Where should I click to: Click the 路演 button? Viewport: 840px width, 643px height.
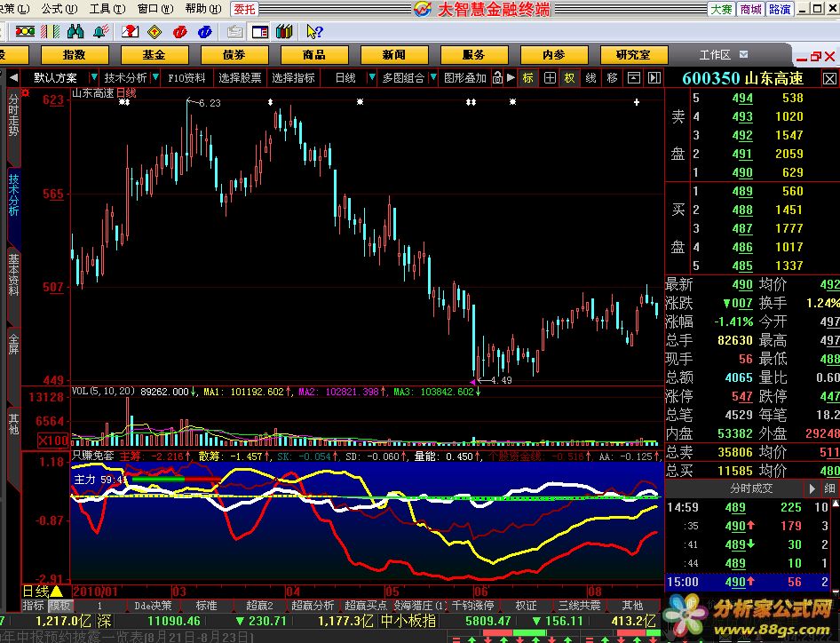point(780,9)
